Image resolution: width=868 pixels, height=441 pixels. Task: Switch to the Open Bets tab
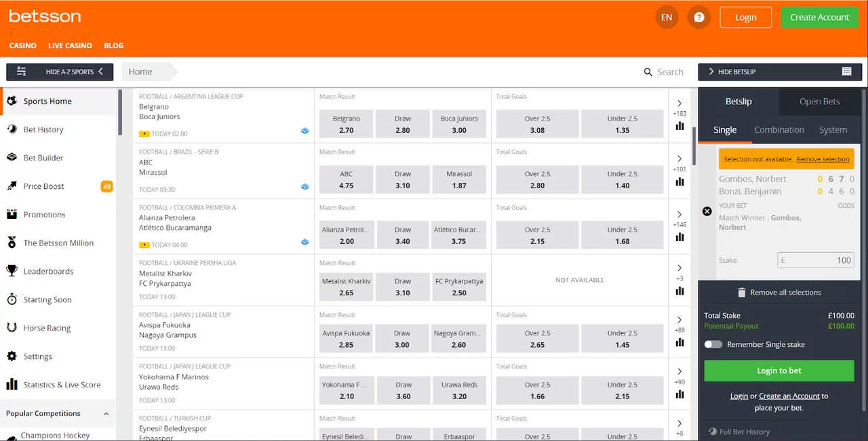820,102
